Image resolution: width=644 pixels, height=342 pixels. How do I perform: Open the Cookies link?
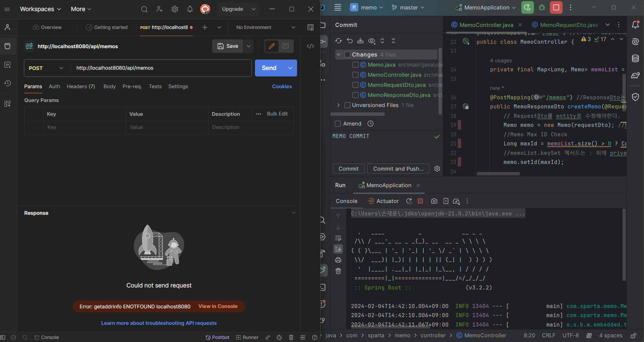282,87
